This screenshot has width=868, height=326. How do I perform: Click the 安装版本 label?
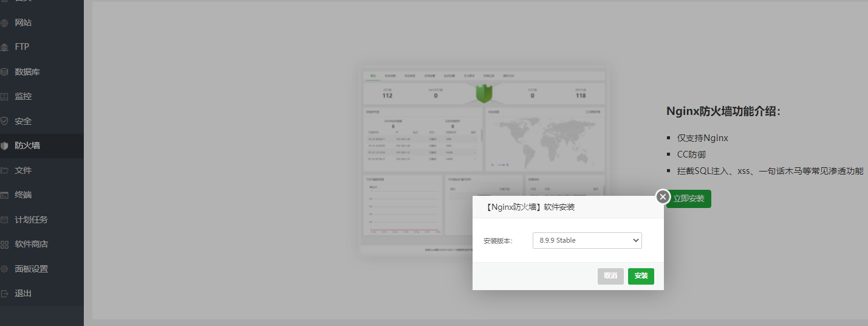[x=498, y=241]
